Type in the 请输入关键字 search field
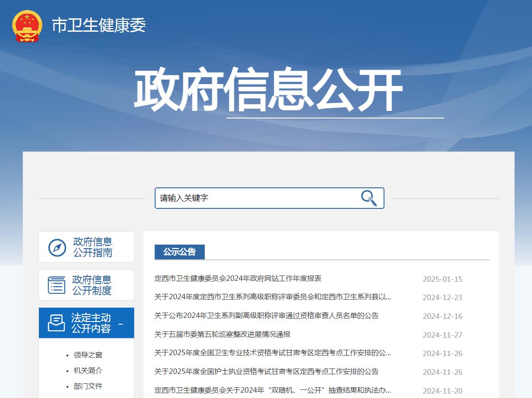This screenshot has width=532, height=398. tap(255, 198)
